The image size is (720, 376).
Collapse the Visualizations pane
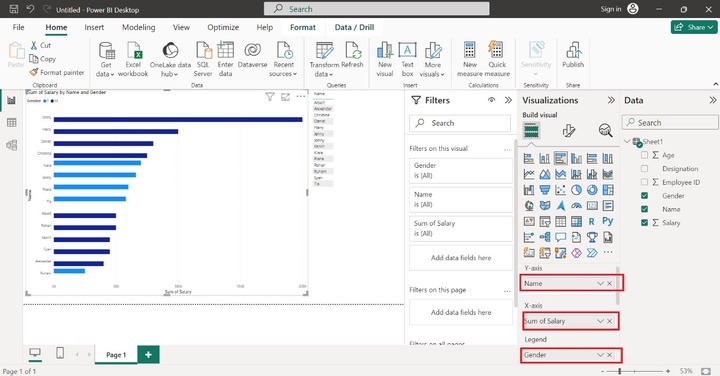611,100
